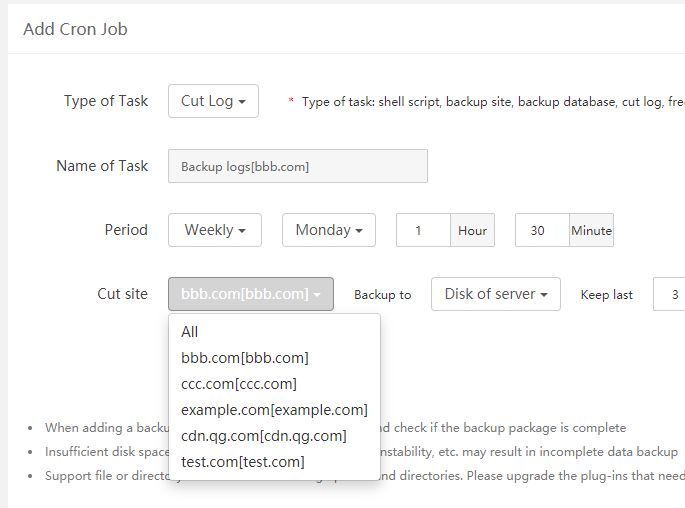Toggle the Cut site dropdown button
The image size is (685, 508).
pyautogui.click(x=250, y=294)
